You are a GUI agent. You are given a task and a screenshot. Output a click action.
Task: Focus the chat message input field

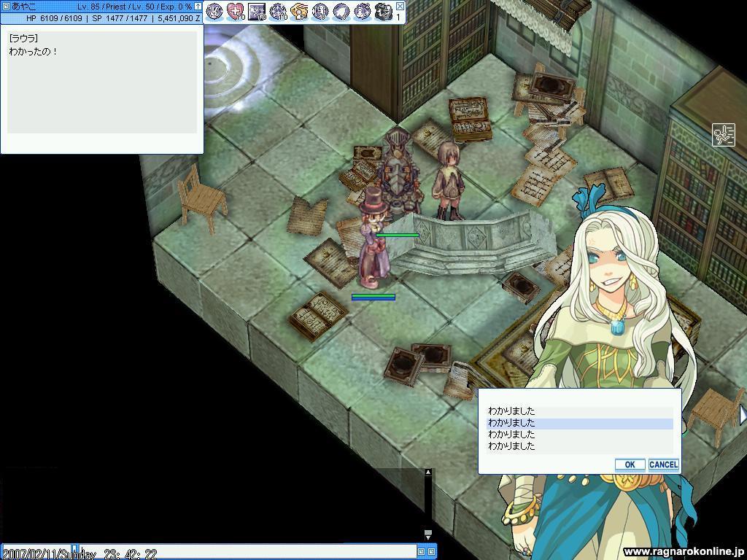pyautogui.click(x=248, y=551)
